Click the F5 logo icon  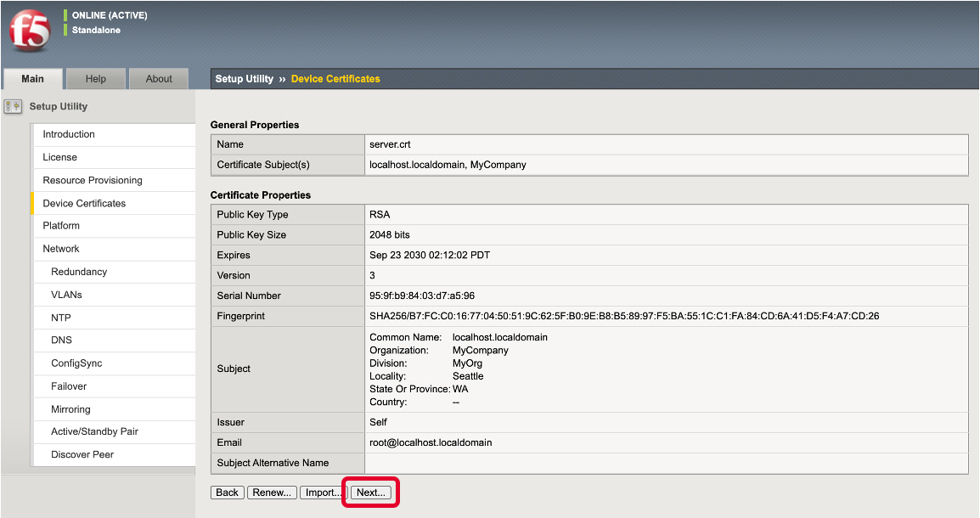point(30,31)
